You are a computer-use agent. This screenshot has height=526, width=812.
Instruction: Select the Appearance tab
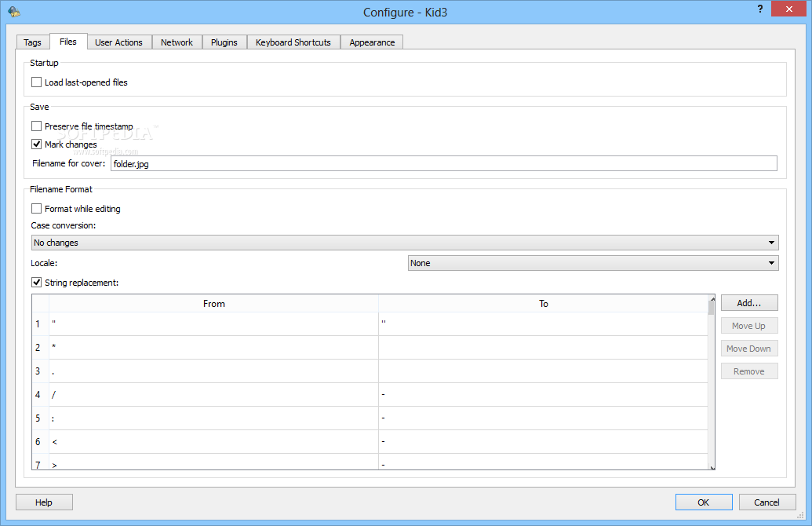point(372,42)
